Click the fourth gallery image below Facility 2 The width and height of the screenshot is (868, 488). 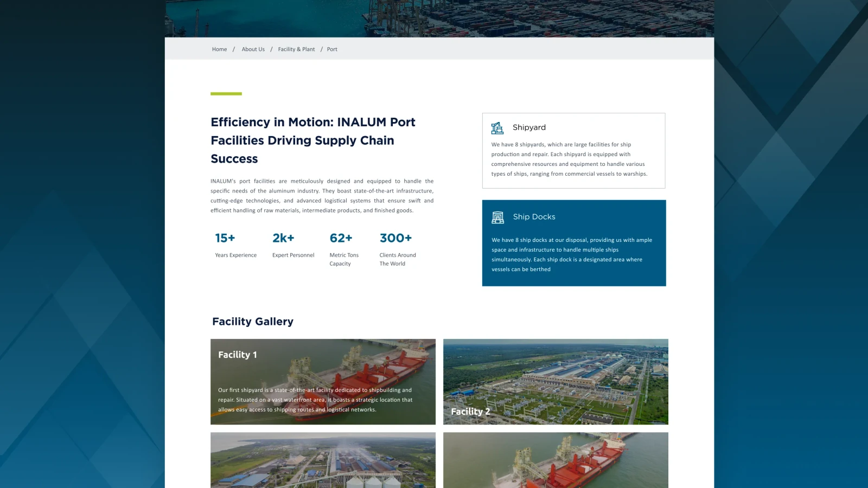coord(556,460)
